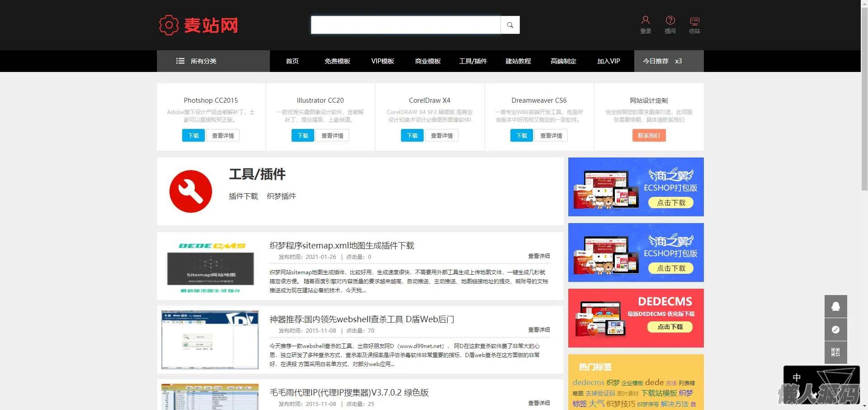Expand the 所有分类 category menu
868x410 pixels.
point(213,61)
